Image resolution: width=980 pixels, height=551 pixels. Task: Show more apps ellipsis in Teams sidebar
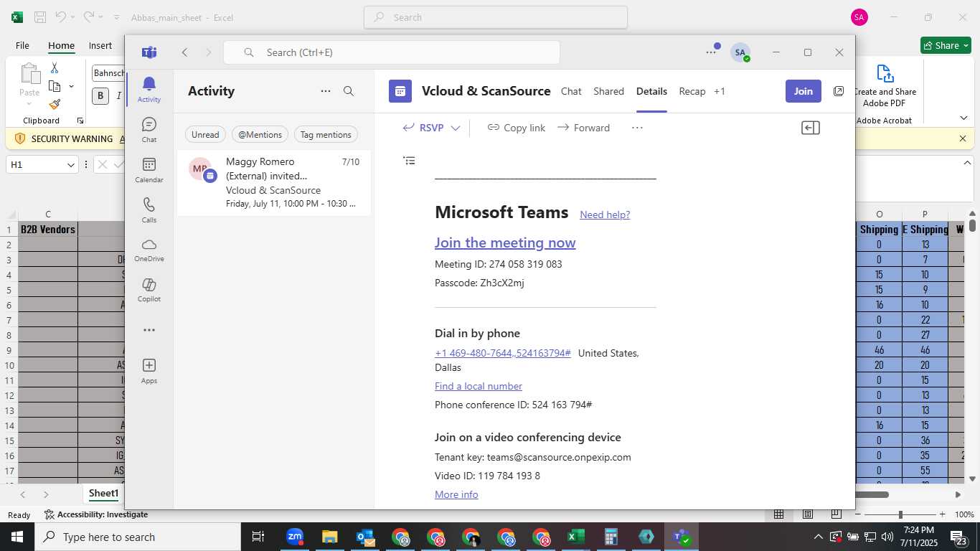coord(149,330)
